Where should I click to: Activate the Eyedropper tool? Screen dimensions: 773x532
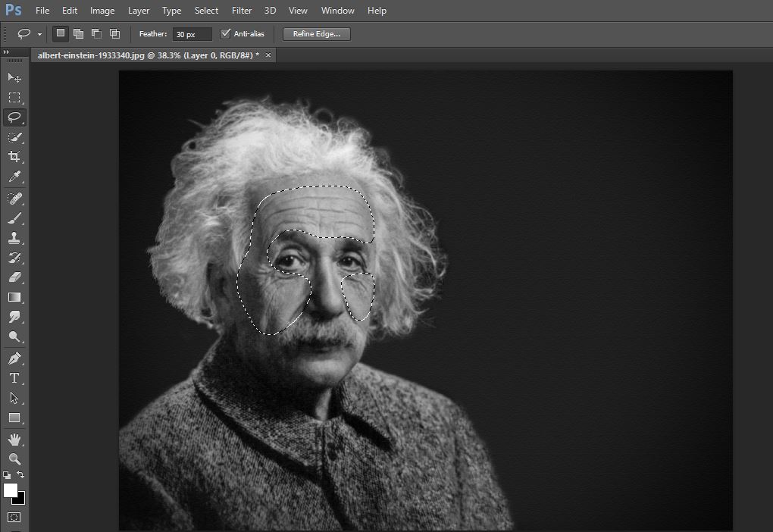click(14, 177)
